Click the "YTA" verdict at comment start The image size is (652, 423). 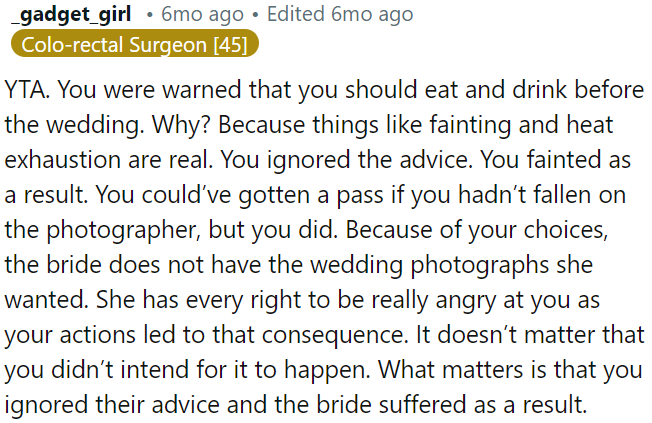click(x=27, y=88)
